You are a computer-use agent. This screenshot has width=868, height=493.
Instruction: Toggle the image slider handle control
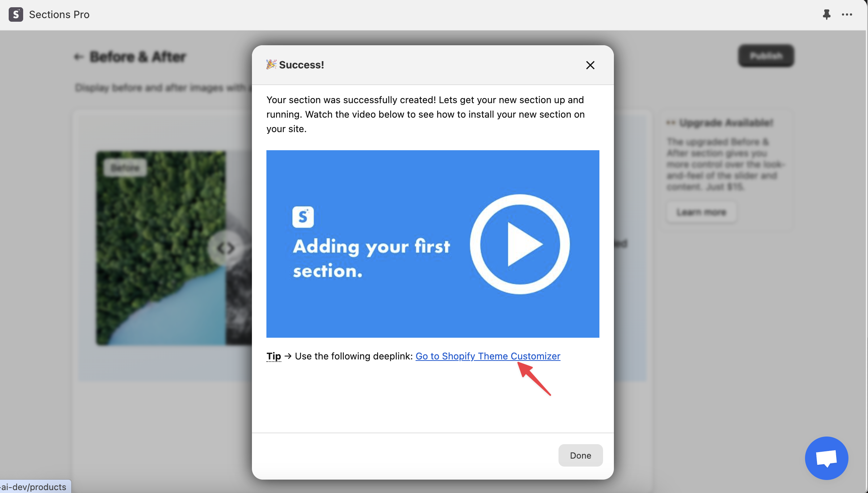click(225, 247)
